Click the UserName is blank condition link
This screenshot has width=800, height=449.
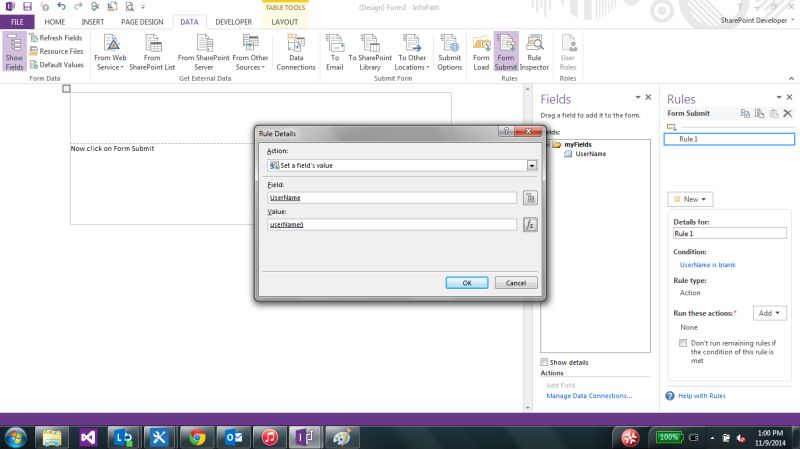[x=707, y=265]
